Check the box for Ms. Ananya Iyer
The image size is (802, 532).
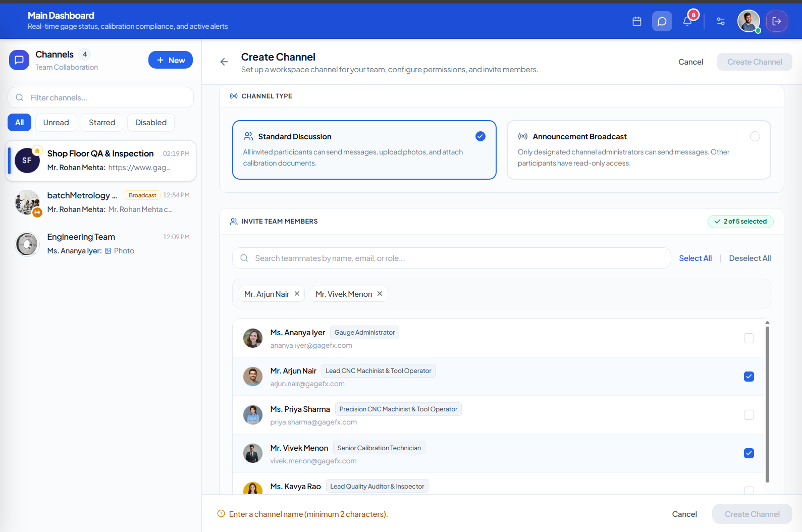click(x=749, y=338)
